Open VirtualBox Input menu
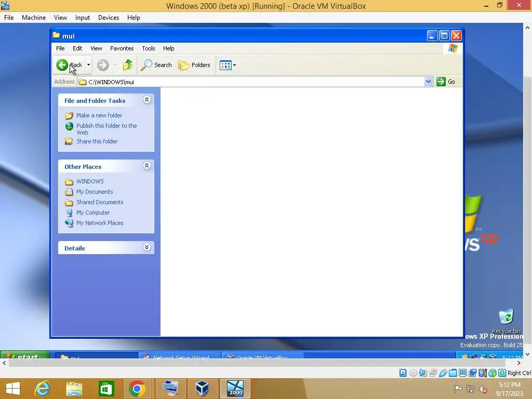Viewport: 532px width, 399px height. (83, 18)
